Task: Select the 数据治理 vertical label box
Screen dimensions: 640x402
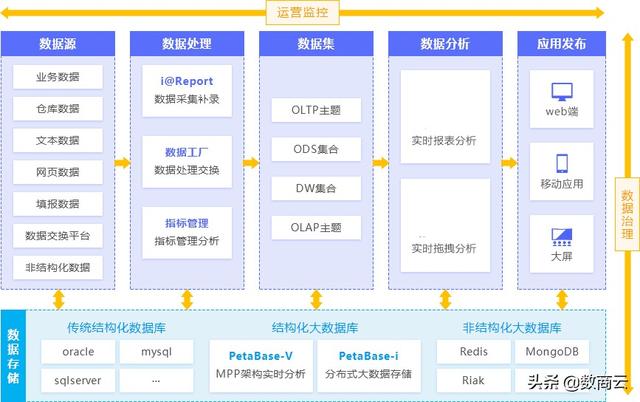Action: coord(627,214)
